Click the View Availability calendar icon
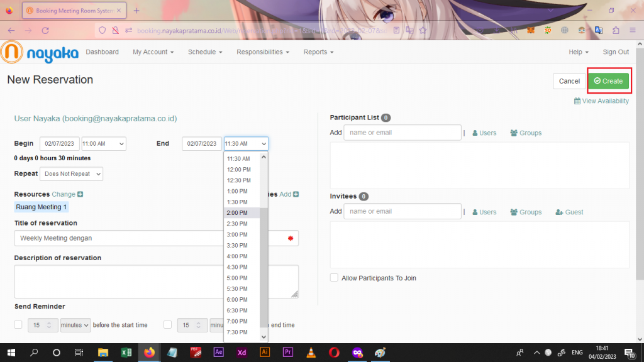 click(577, 101)
